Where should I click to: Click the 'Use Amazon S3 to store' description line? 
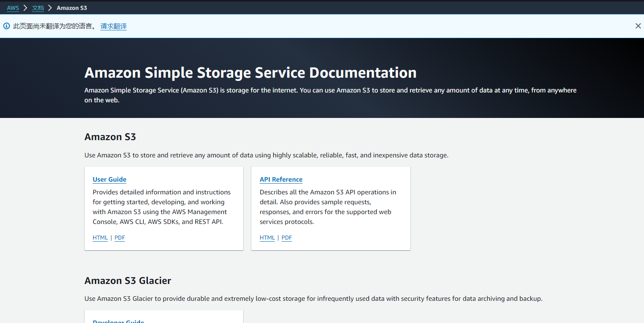(x=267, y=155)
